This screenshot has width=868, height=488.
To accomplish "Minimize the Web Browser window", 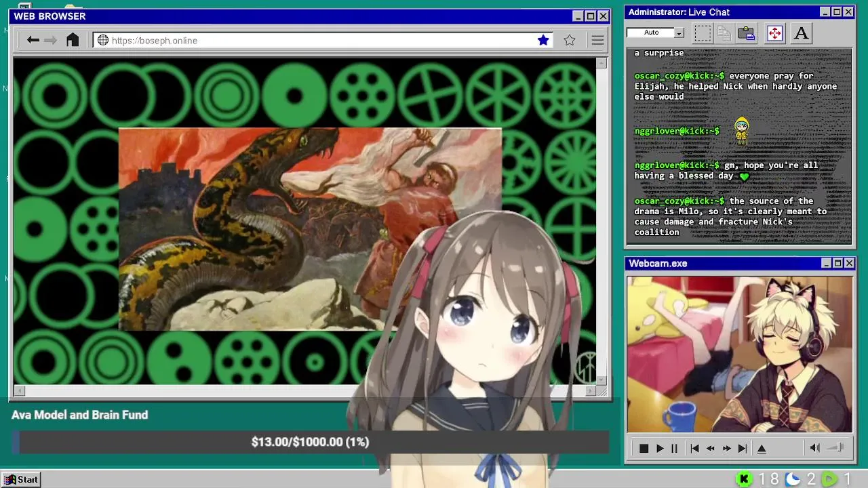I will pos(578,16).
